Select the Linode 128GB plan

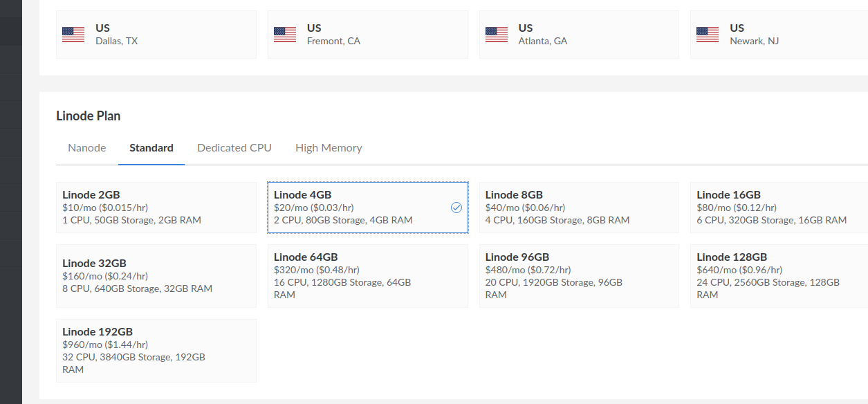coord(779,276)
